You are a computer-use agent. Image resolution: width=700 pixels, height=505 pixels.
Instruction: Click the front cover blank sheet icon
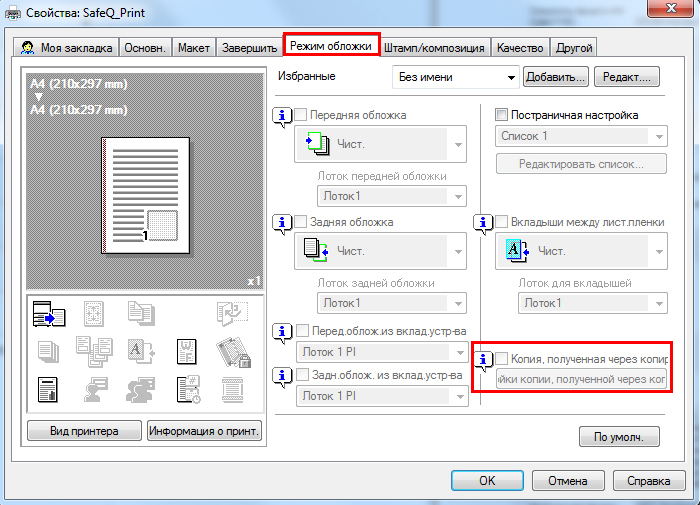[x=317, y=143]
